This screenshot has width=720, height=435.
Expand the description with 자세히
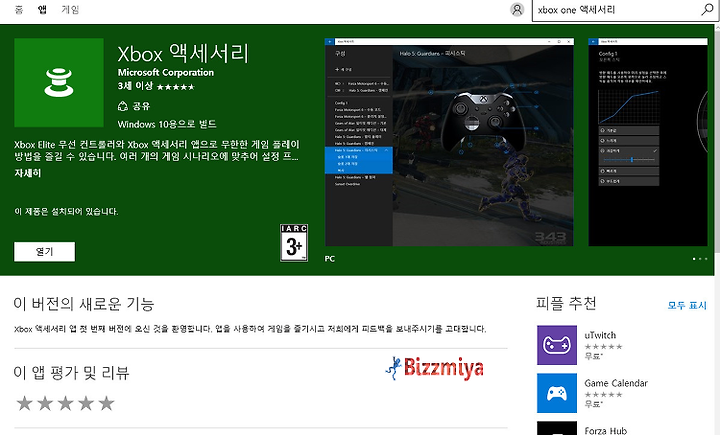pyautogui.click(x=28, y=173)
